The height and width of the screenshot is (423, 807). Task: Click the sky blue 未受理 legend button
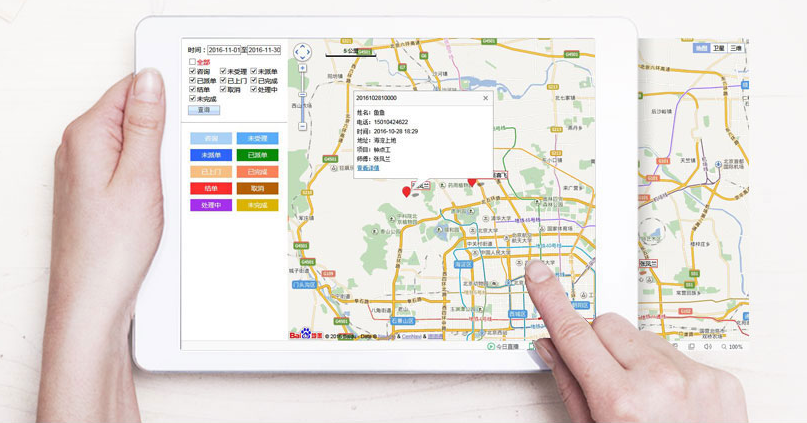[x=257, y=138]
